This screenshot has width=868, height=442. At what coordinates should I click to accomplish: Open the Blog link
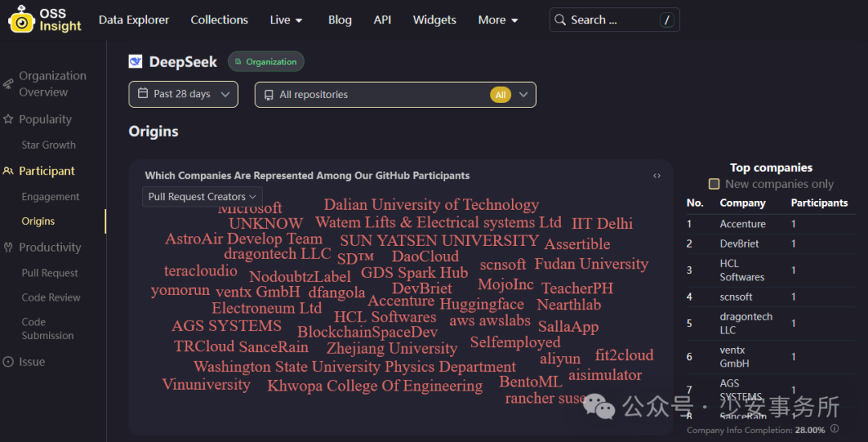coord(340,20)
